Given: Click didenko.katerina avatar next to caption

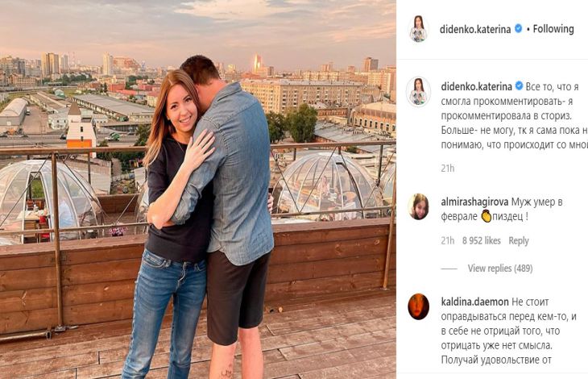Looking at the screenshot, I should coord(419,92).
